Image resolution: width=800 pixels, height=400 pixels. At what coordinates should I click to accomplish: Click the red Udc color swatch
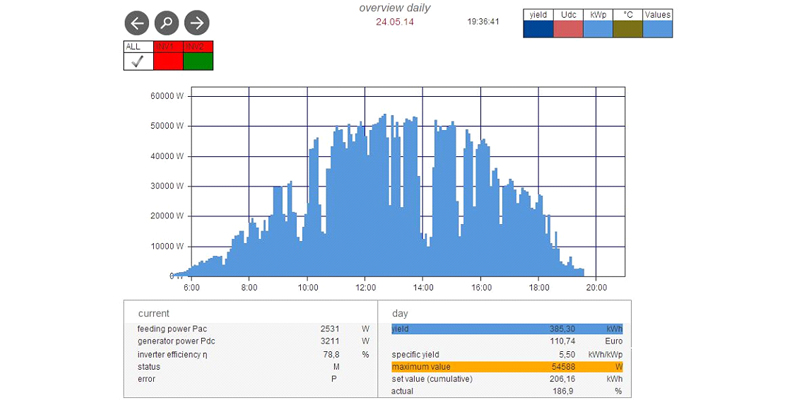[568, 30]
